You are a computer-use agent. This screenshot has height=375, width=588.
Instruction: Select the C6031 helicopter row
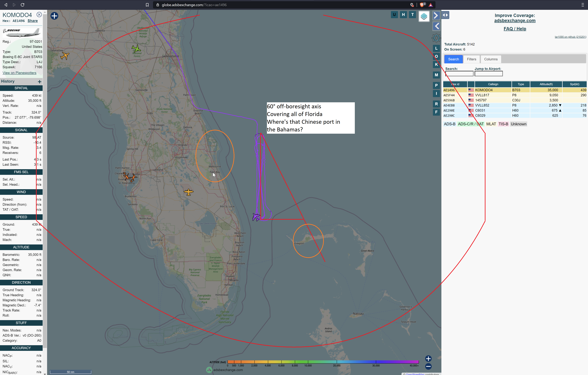click(515, 111)
